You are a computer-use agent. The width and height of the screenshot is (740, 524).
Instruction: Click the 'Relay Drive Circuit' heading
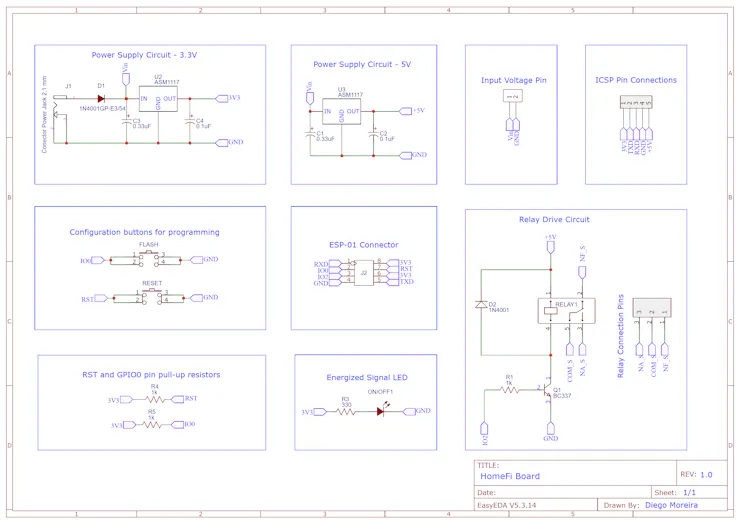coord(554,220)
